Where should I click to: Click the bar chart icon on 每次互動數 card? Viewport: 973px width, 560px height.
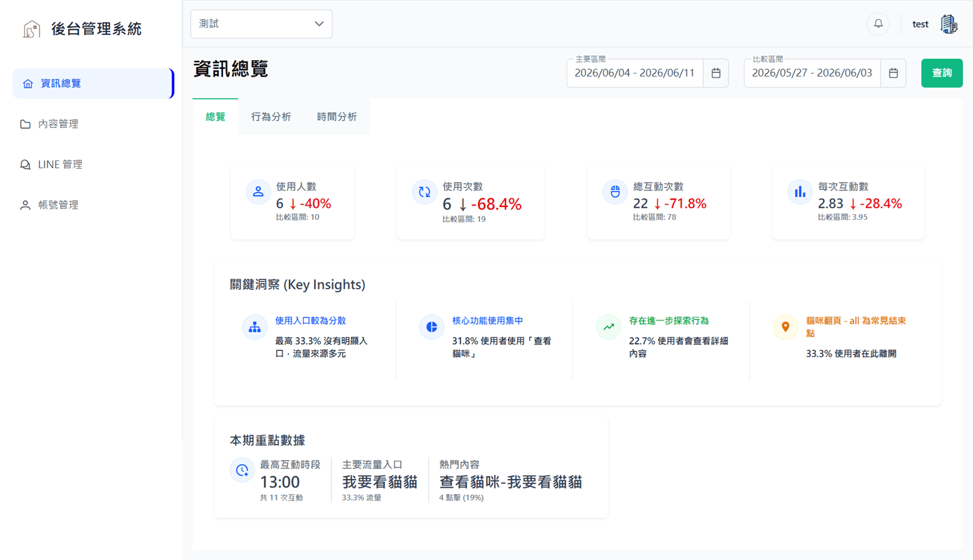tap(800, 191)
